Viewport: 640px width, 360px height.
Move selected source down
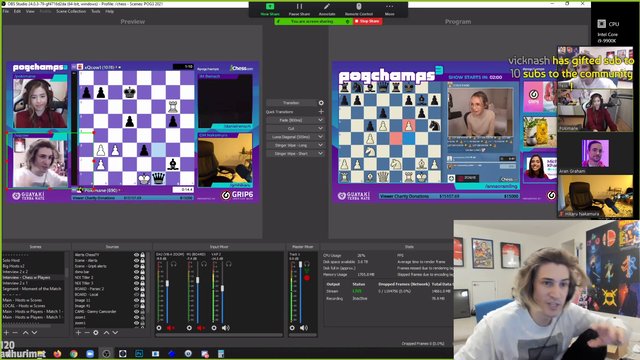click(116, 333)
